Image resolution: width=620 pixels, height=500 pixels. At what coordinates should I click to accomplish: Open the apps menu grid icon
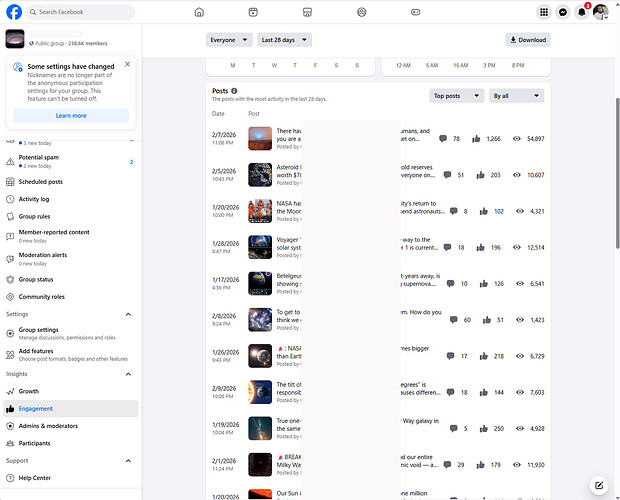544,12
